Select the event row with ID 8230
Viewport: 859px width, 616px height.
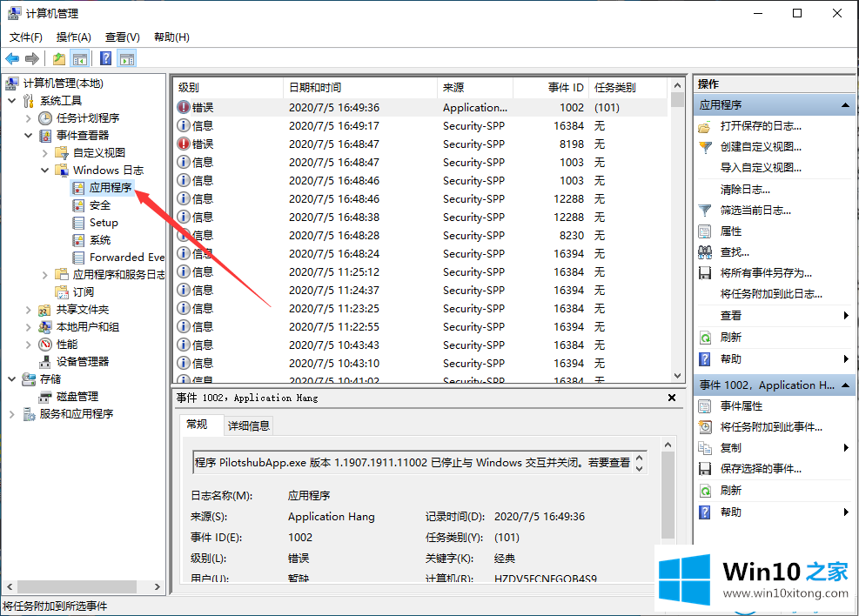coord(422,236)
